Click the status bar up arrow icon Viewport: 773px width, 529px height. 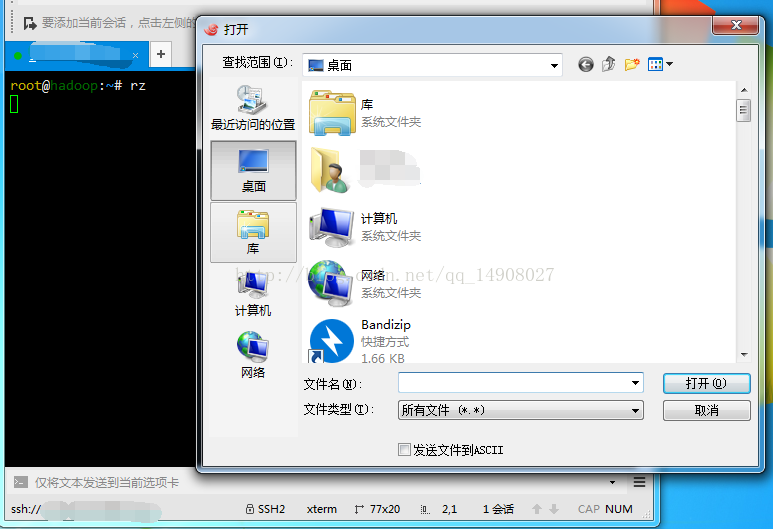pyautogui.click(x=537, y=509)
